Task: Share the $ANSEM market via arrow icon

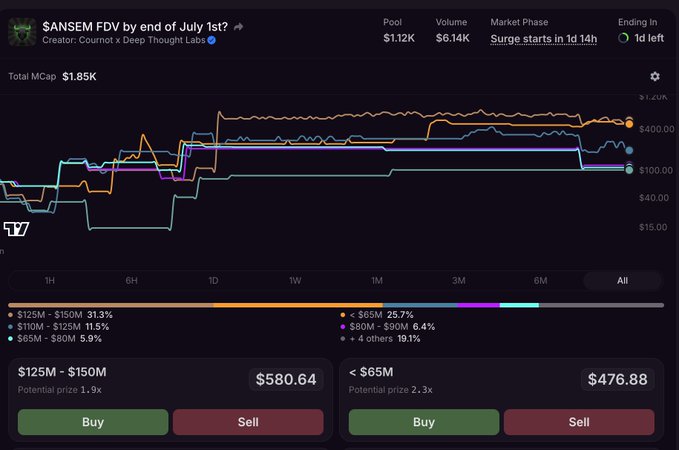Action: pos(238,27)
